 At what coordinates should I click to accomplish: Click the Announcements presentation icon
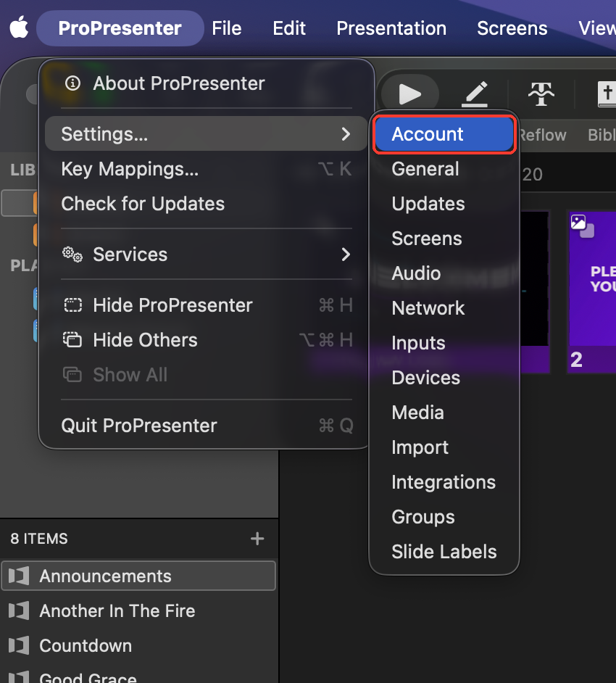(x=19, y=576)
